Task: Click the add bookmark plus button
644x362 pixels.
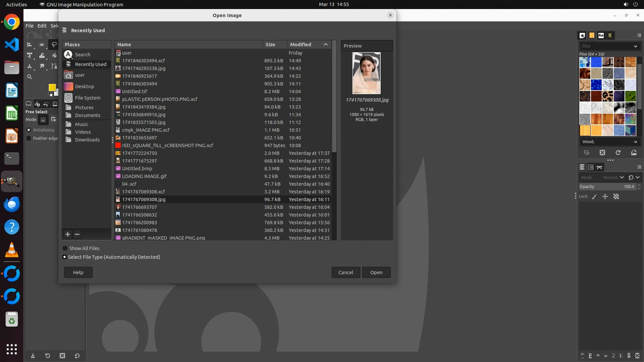Action: tap(67, 234)
